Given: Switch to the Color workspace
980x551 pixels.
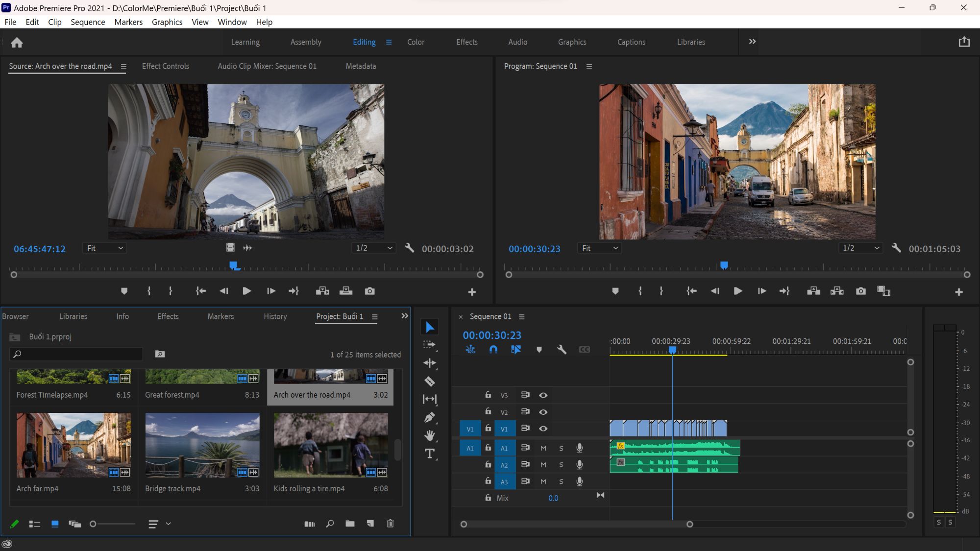Looking at the screenshot, I should [x=416, y=42].
